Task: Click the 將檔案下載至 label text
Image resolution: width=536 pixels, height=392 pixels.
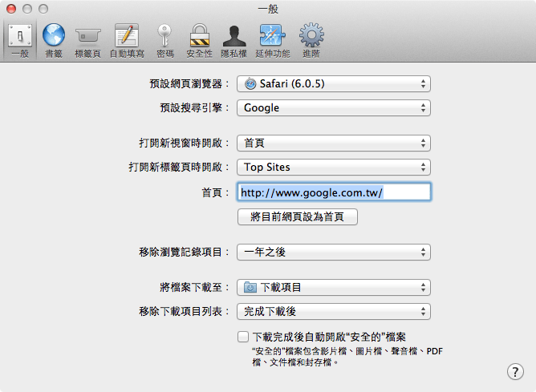Action: tap(194, 287)
